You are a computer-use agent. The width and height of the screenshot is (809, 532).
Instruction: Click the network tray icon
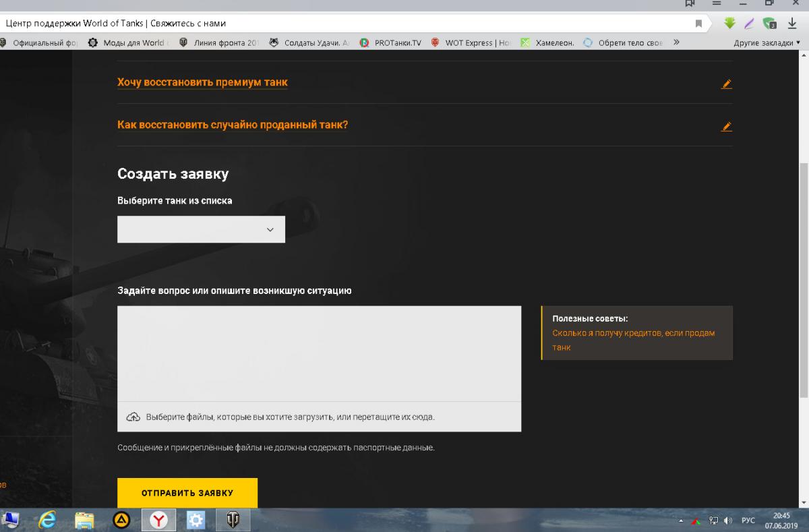pos(713,521)
